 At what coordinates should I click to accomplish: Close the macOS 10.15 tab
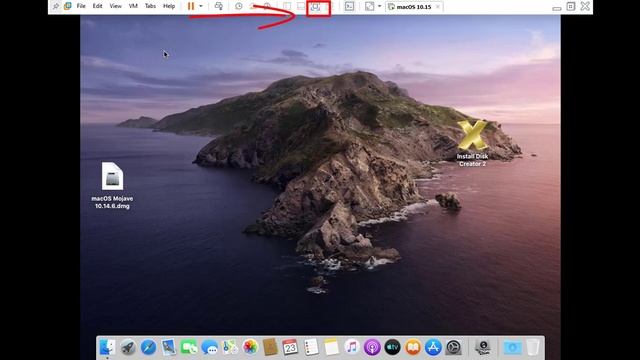[438, 7]
